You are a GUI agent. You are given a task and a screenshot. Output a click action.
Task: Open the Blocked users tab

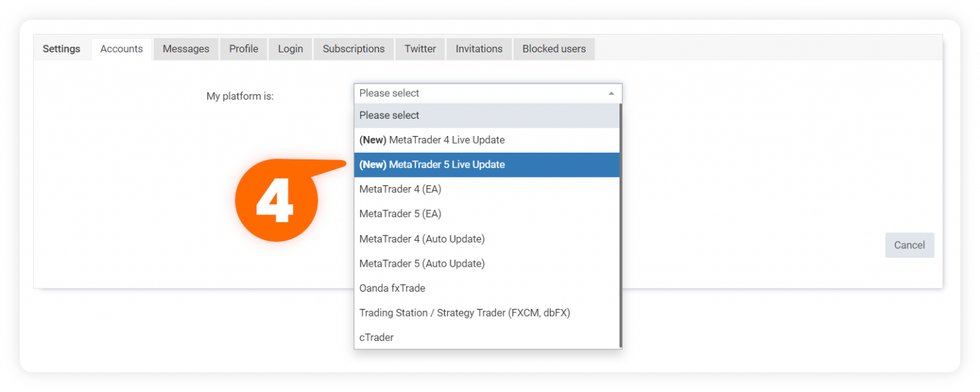[554, 49]
